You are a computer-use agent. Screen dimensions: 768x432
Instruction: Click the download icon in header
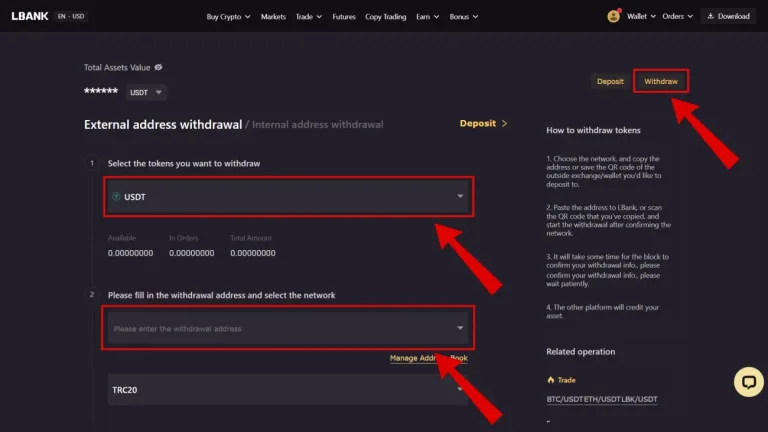(709, 16)
